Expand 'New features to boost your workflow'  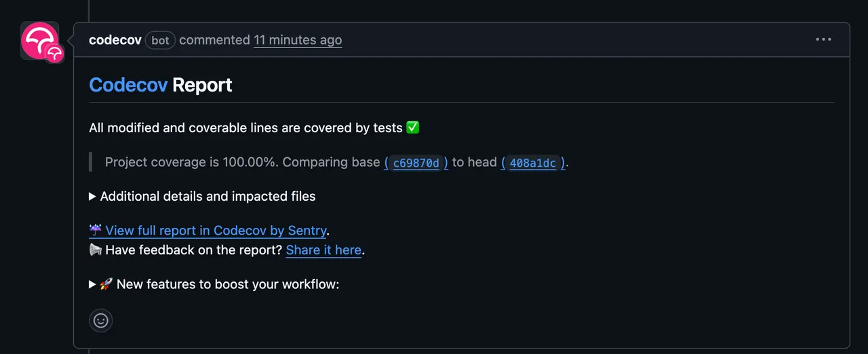214,284
